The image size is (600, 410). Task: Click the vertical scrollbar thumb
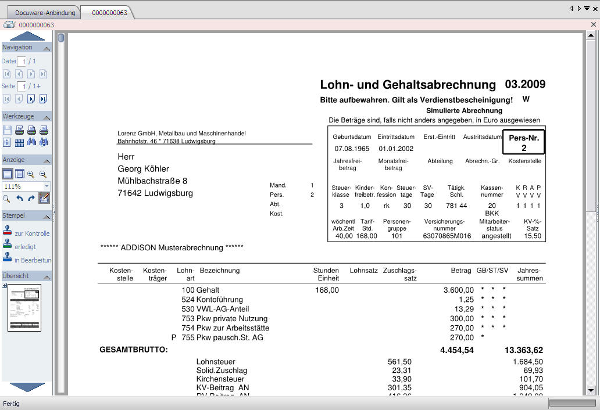(x=591, y=126)
